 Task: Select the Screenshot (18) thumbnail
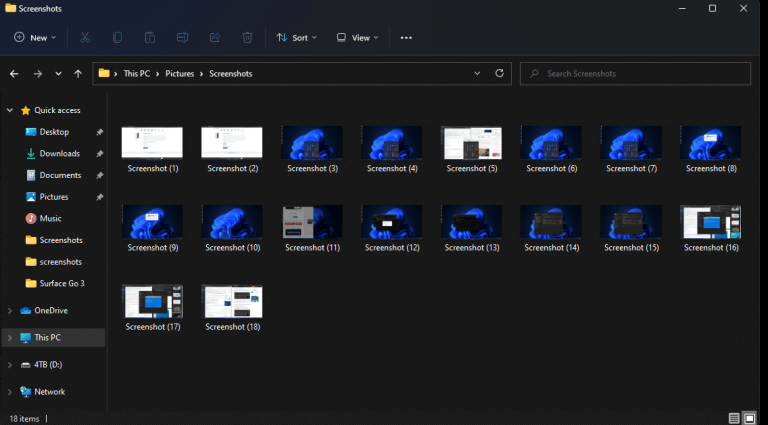click(232, 301)
